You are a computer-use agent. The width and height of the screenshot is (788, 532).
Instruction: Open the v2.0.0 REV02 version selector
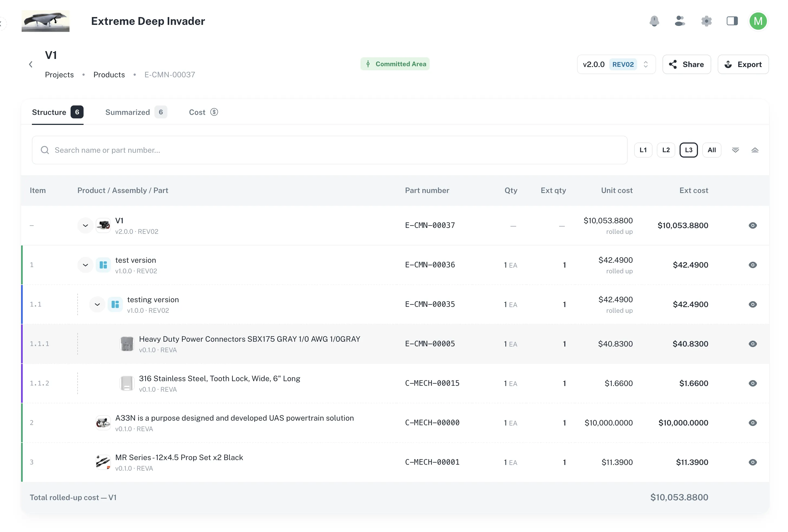pyautogui.click(x=616, y=64)
